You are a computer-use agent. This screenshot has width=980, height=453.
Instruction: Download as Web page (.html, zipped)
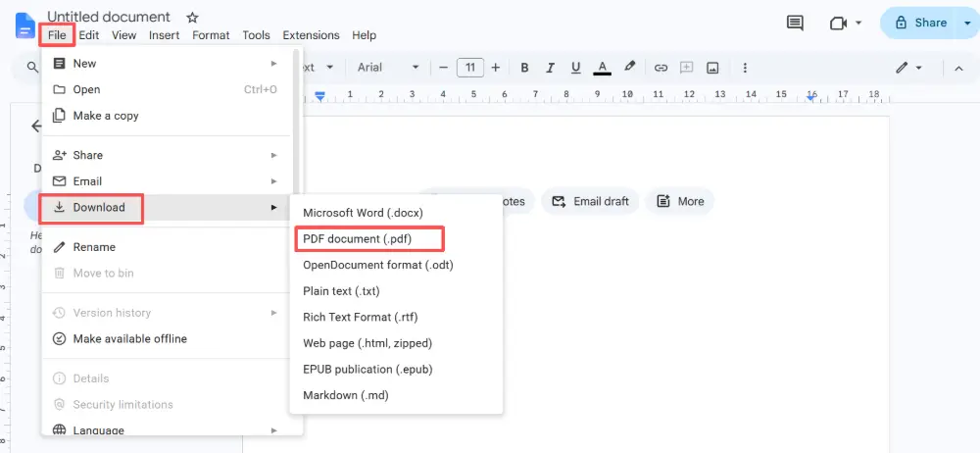396,343
